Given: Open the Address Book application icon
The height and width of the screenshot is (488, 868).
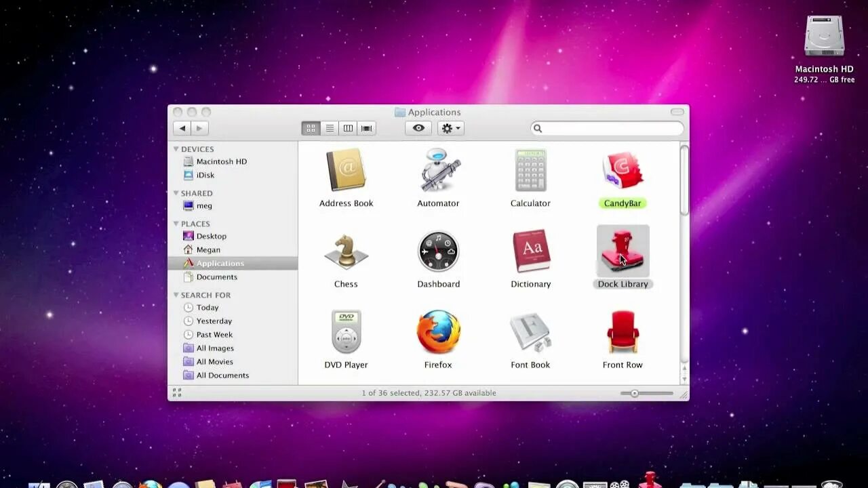Looking at the screenshot, I should coord(346,170).
